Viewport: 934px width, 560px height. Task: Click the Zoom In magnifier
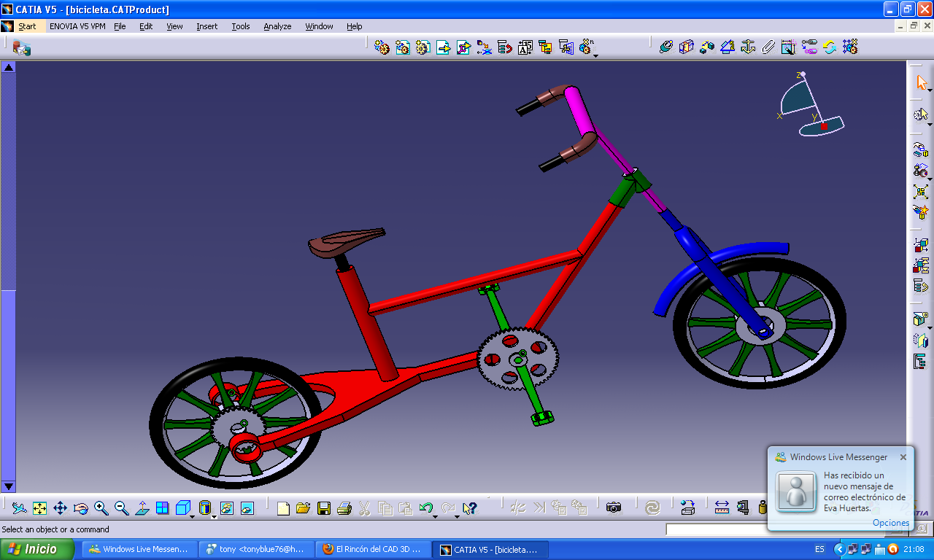pos(101,507)
